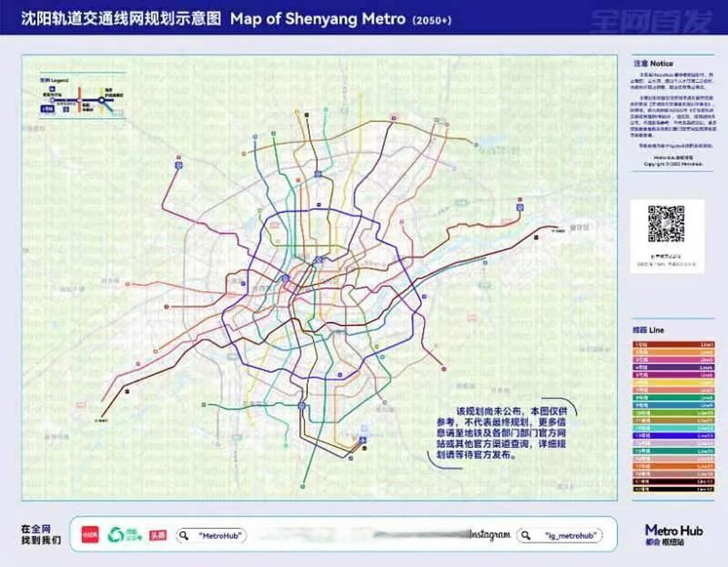Click the map legend diagram at top left

point(83,96)
